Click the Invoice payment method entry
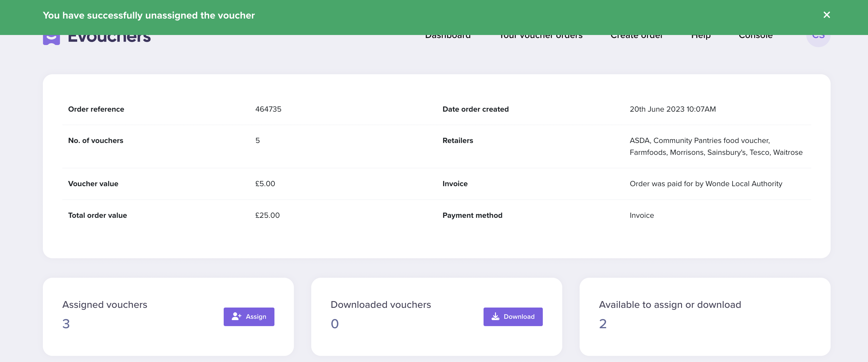Image resolution: width=868 pixels, height=362 pixels. click(x=641, y=215)
